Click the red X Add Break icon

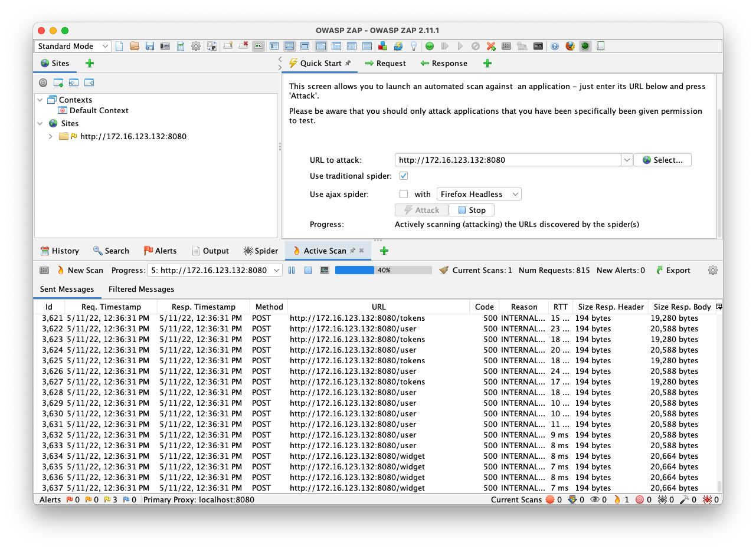491,46
